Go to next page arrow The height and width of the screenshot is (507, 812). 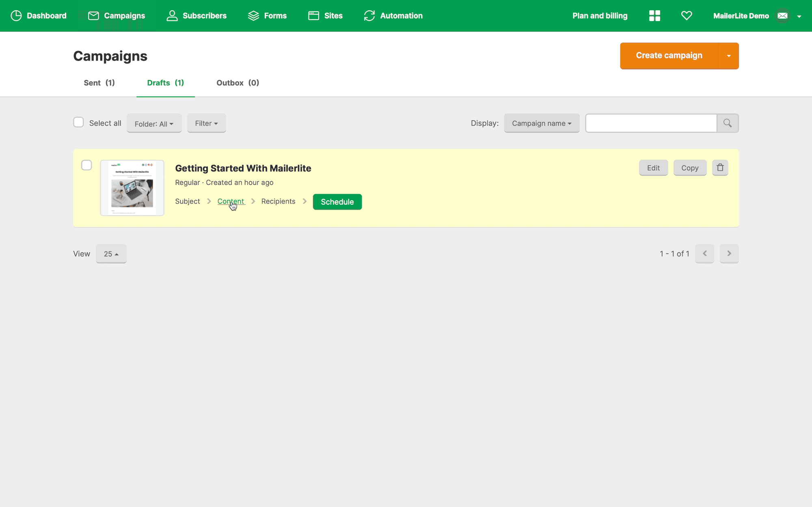click(729, 253)
